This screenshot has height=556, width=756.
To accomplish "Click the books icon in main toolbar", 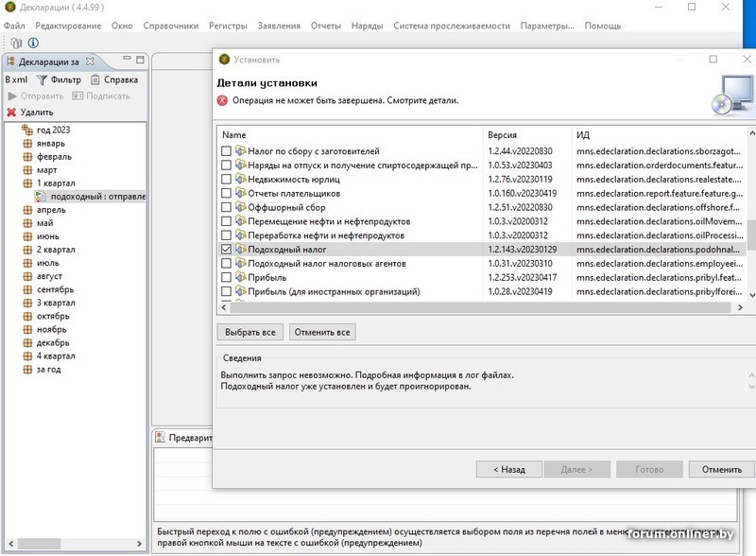I will click(16, 43).
